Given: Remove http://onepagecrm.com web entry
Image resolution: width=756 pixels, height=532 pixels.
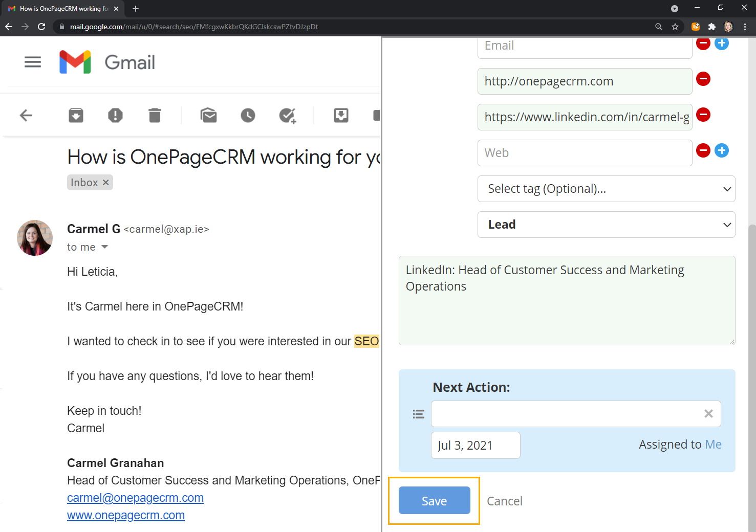Looking at the screenshot, I should [703, 79].
